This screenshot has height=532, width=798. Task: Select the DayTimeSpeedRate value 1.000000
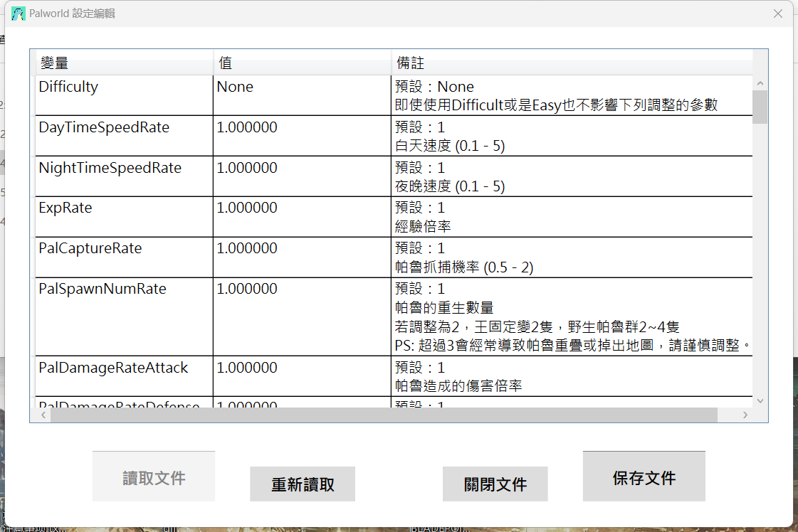coord(303,136)
